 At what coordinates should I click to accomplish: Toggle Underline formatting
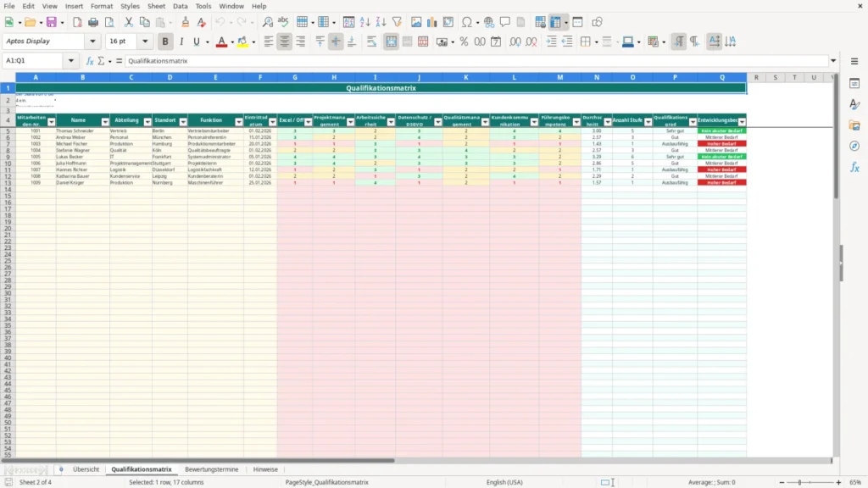197,42
